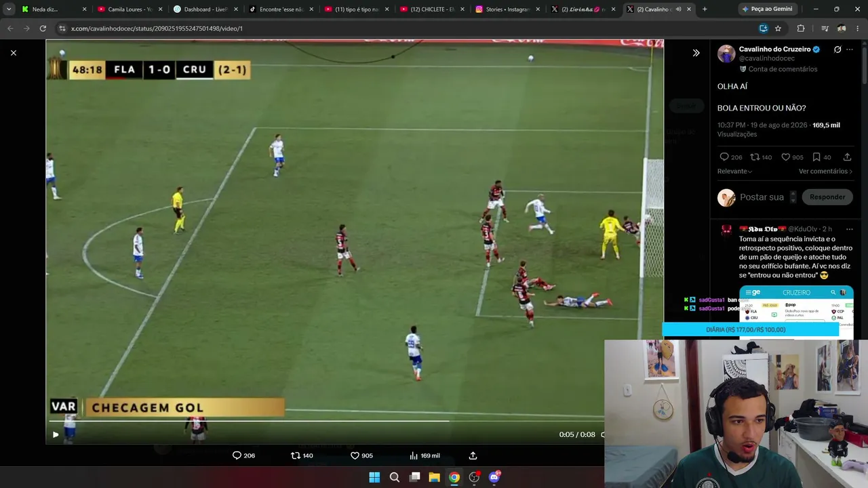Viewport: 868px width, 488px height.
Task: Click the install app icon
Action: coord(764,28)
